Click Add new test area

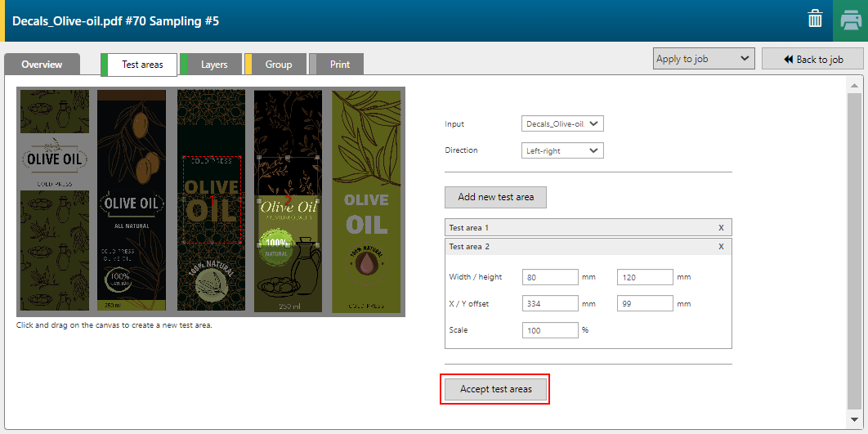click(x=495, y=197)
